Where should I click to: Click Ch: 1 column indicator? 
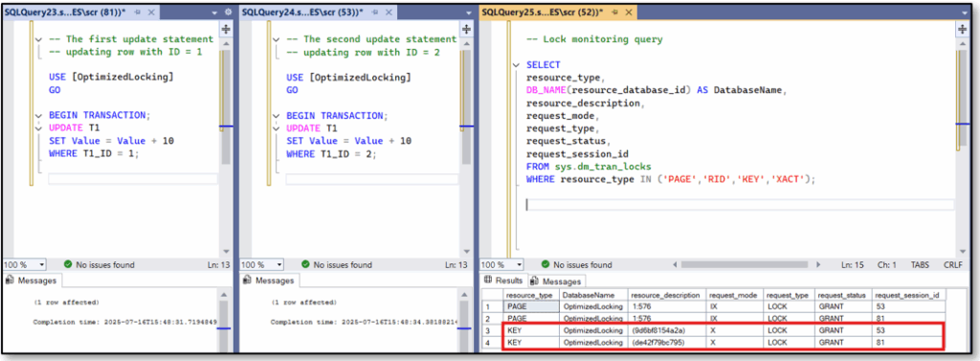[x=887, y=264]
